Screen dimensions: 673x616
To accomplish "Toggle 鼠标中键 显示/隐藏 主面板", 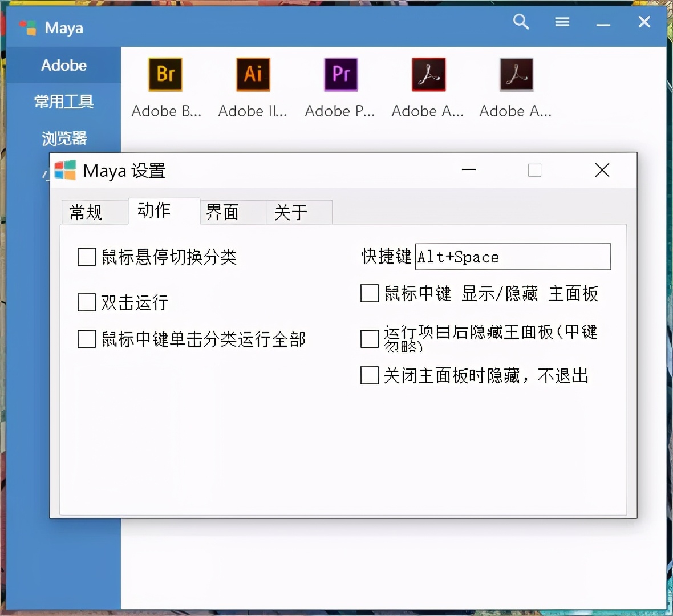I will coord(369,293).
